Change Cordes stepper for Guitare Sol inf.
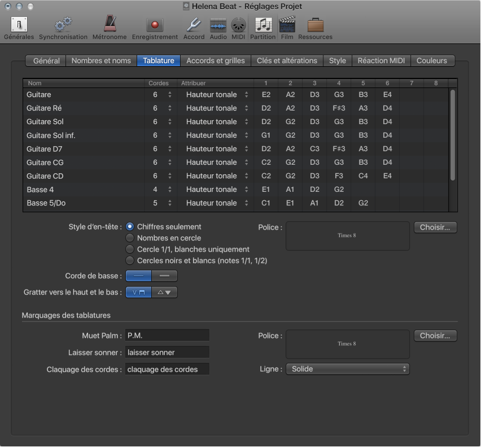 [170, 135]
